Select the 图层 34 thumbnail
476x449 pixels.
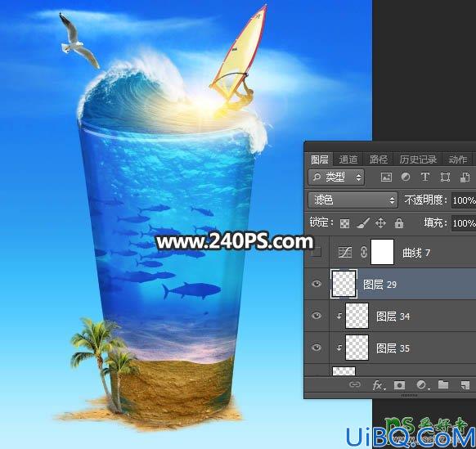357,316
